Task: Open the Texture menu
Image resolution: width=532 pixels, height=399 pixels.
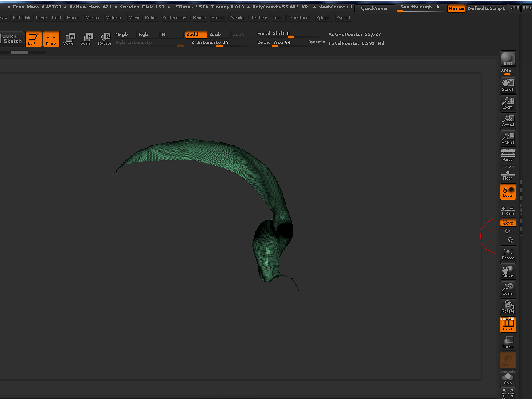Action: click(259, 18)
